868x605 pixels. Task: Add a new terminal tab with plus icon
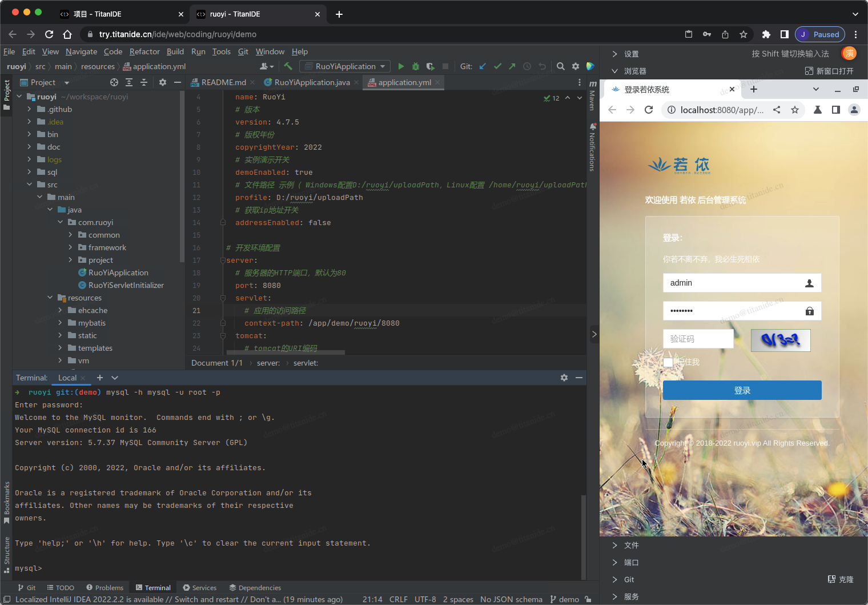tap(100, 378)
